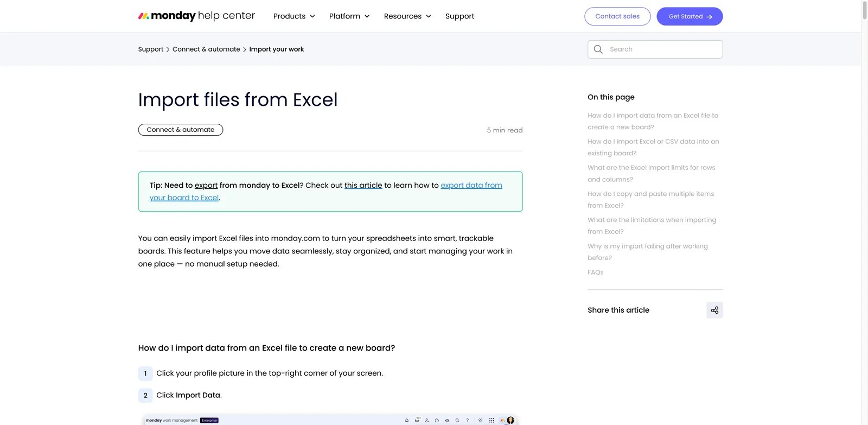868x425 pixels.
Task: Click the search magnifier icon
Action: [x=598, y=49]
